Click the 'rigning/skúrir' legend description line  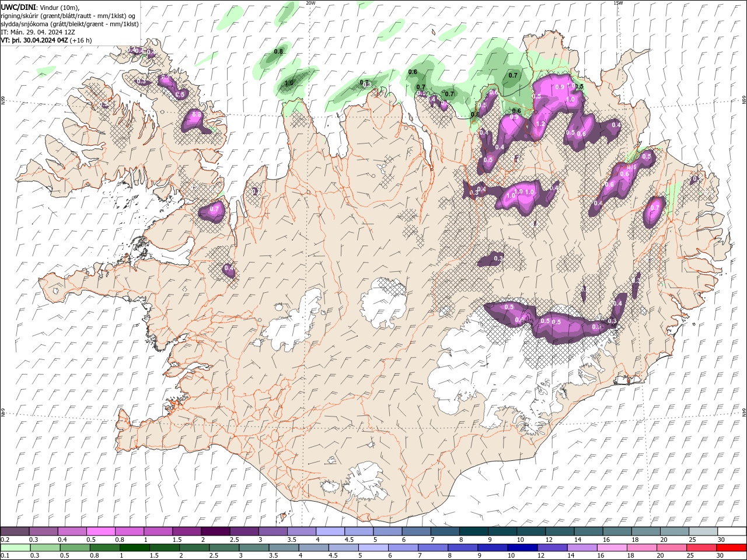[x=68, y=16]
